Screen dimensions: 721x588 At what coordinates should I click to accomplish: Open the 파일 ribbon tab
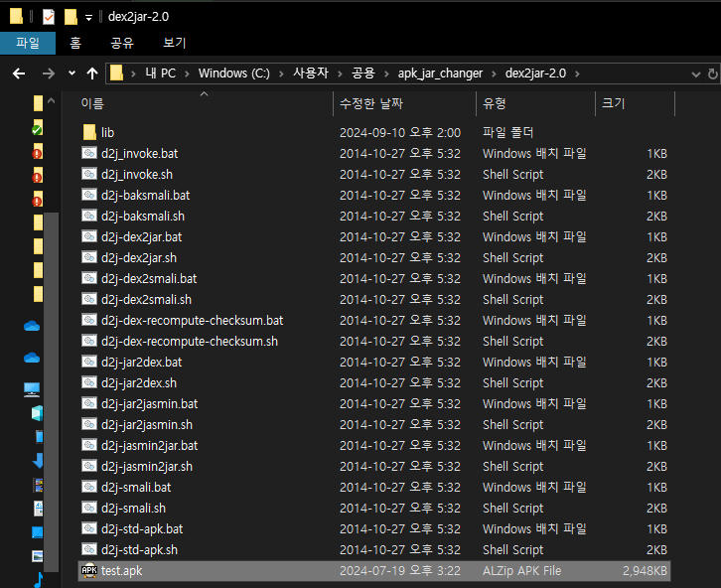pyautogui.click(x=28, y=43)
